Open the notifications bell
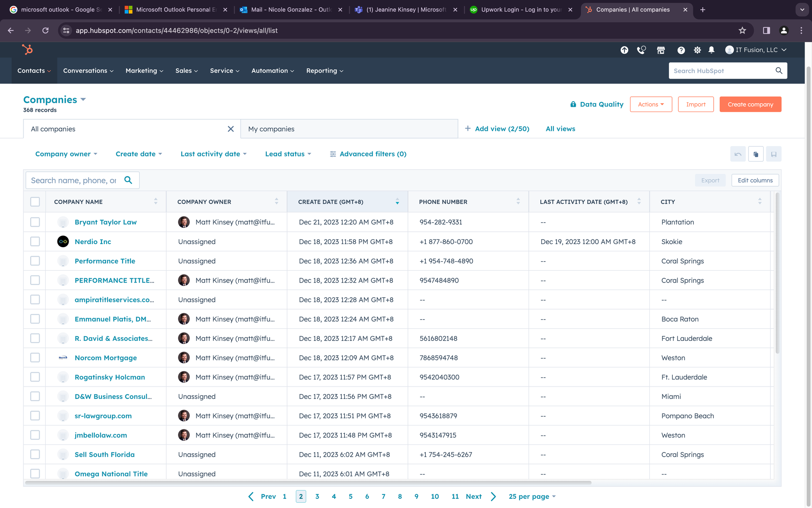This screenshot has height=508, width=812. [x=711, y=50]
